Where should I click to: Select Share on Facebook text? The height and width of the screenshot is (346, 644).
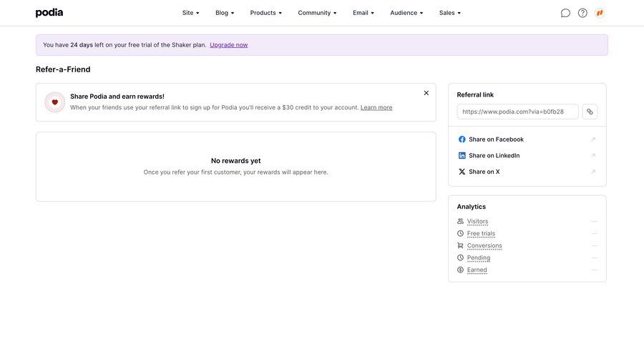tap(496, 139)
